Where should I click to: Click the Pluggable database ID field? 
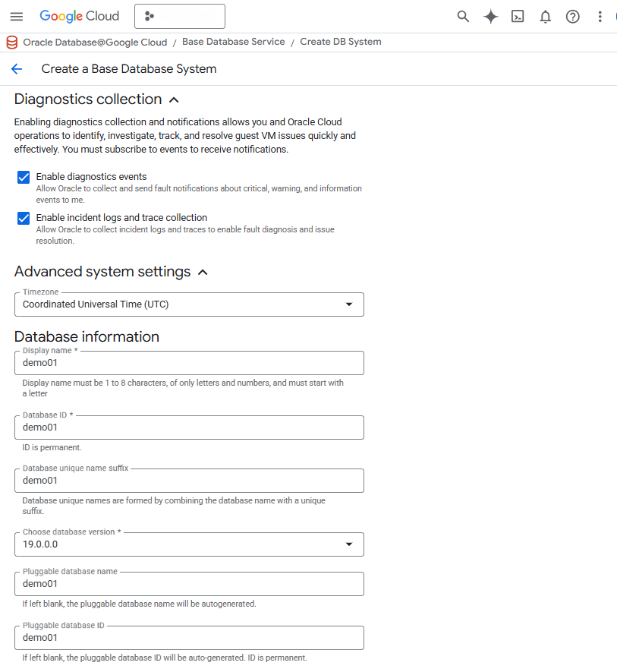[190, 638]
